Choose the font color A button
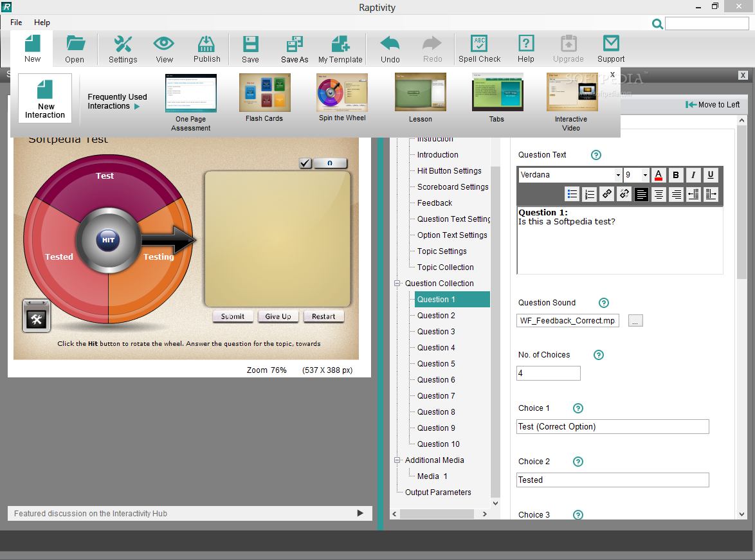 tap(659, 175)
